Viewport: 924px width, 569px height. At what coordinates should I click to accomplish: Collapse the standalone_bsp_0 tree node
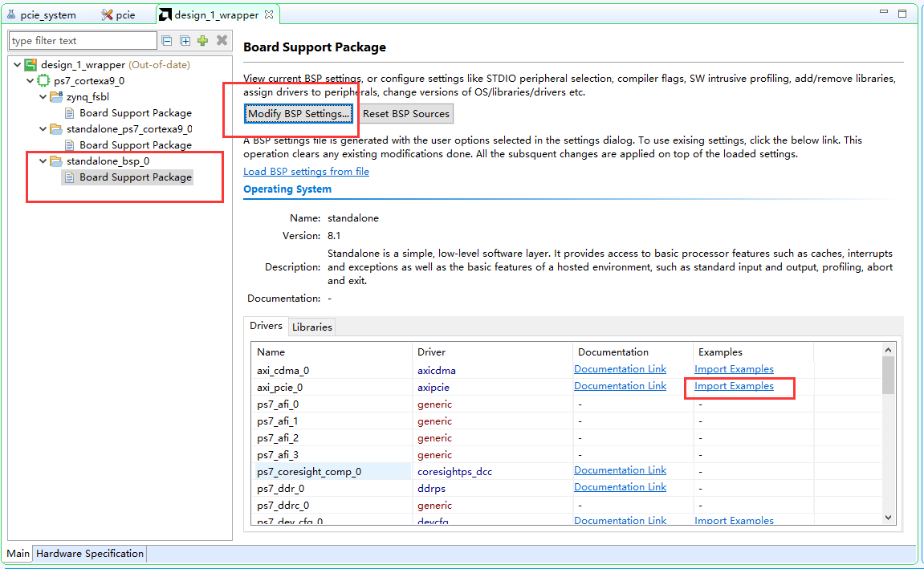[43, 161]
